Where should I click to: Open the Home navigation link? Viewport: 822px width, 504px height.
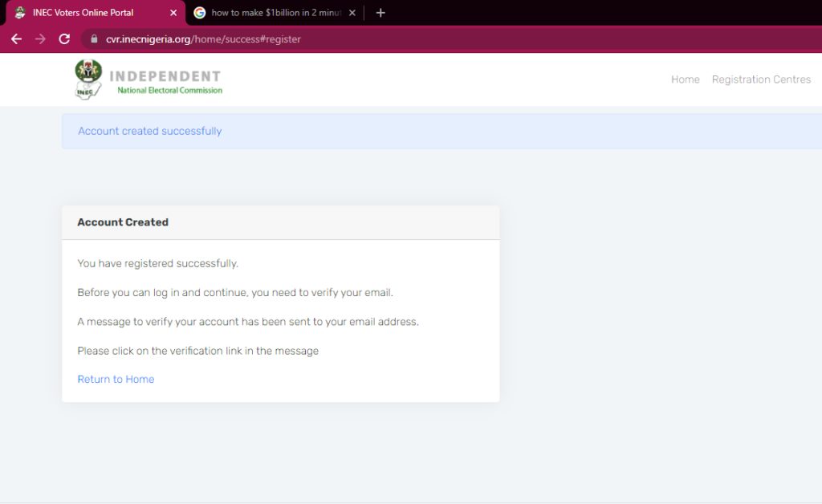685,79
